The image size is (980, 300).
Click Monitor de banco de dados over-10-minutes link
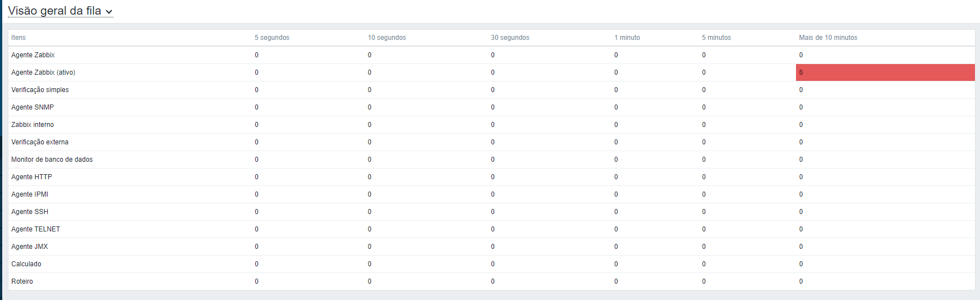point(801,160)
